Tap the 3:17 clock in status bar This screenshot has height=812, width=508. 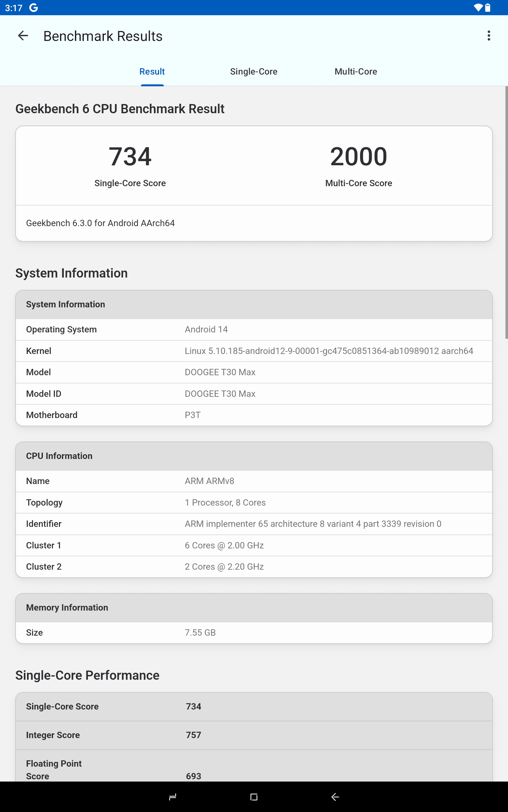14,8
